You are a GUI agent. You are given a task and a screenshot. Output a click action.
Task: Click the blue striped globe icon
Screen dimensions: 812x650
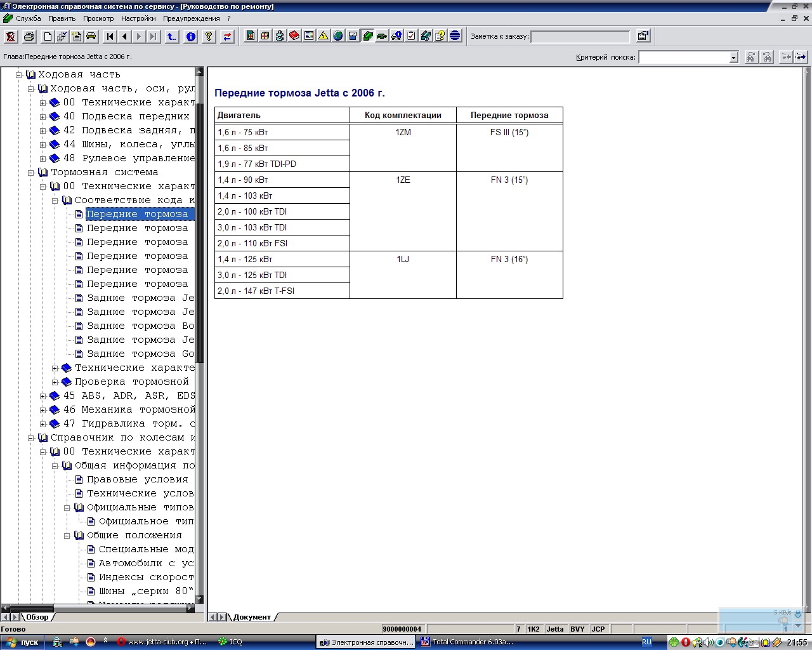tap(455, 36)
